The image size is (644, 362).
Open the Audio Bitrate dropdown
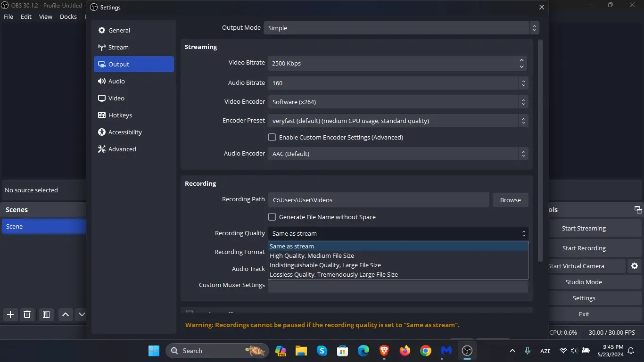(x=398, y=83)
